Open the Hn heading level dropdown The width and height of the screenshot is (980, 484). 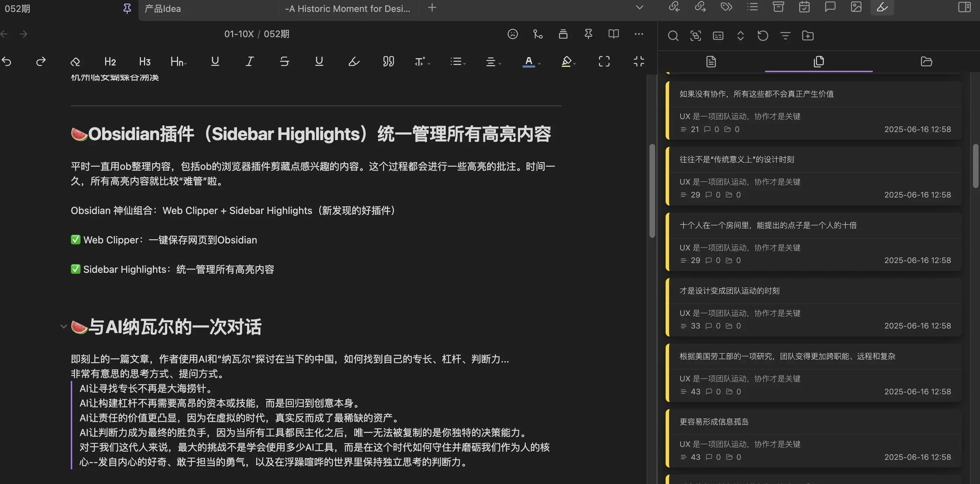tap(178, 61)
